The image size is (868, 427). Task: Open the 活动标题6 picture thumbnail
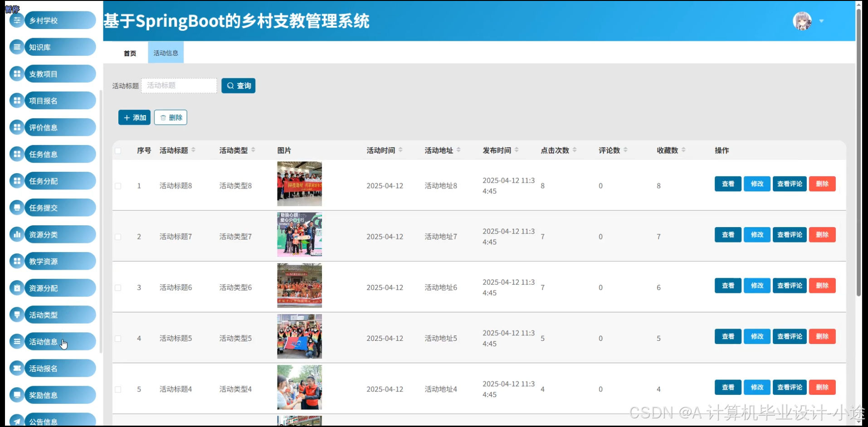coord(299,286)
